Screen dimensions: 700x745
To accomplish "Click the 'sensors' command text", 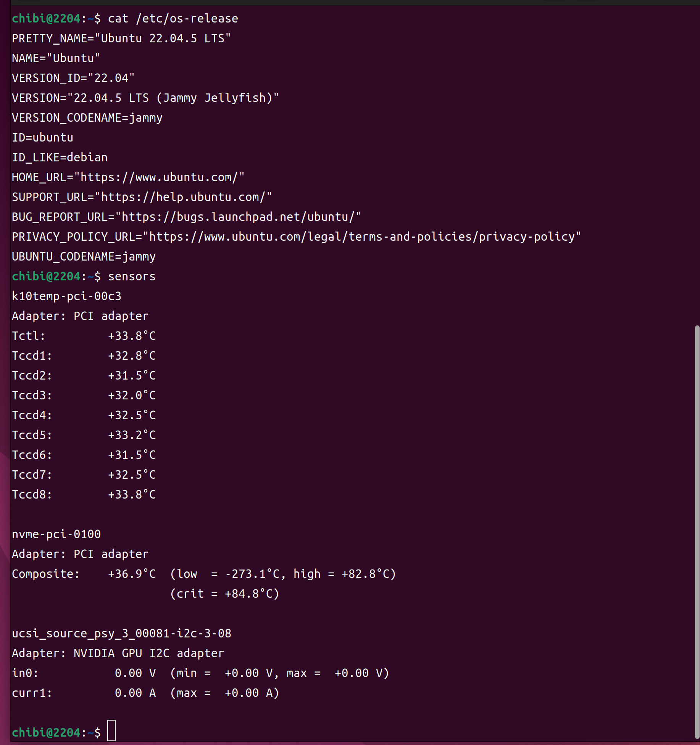I will tap(132, 277).
